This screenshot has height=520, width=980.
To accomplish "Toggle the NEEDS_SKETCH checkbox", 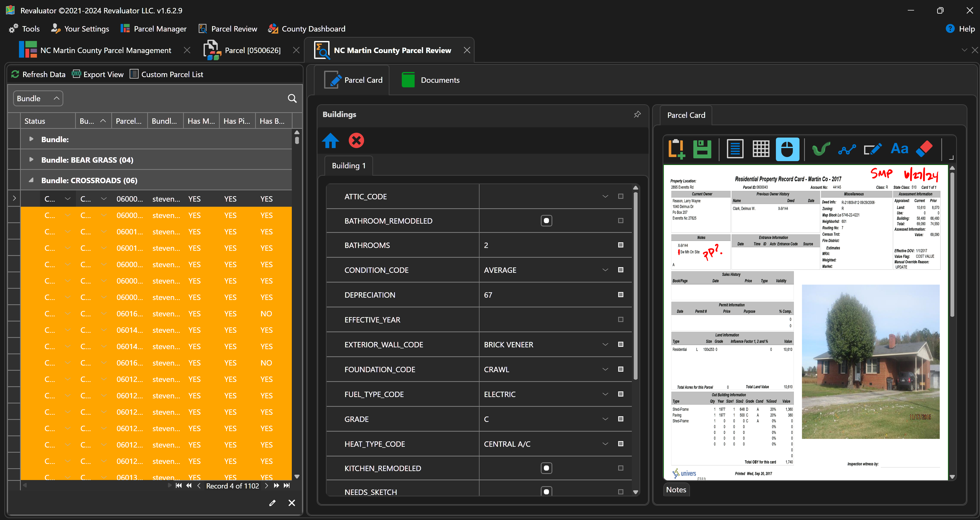I will coord(546,491).
